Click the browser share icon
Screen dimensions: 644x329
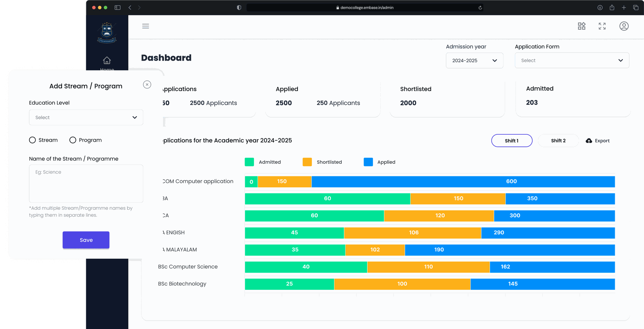[612, 8]
